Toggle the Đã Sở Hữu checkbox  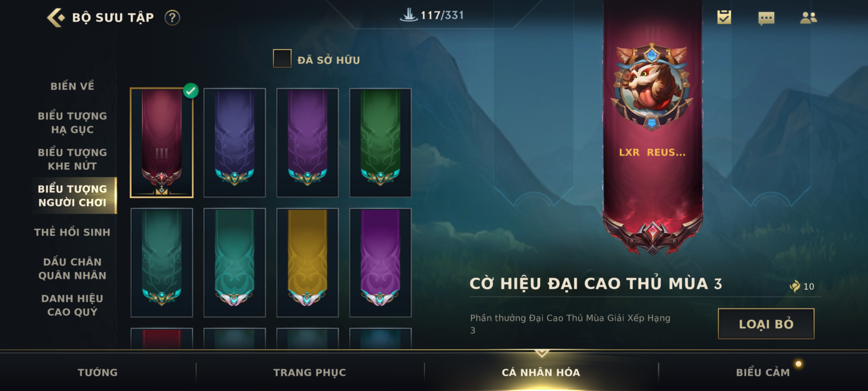[x=282, y=59]
